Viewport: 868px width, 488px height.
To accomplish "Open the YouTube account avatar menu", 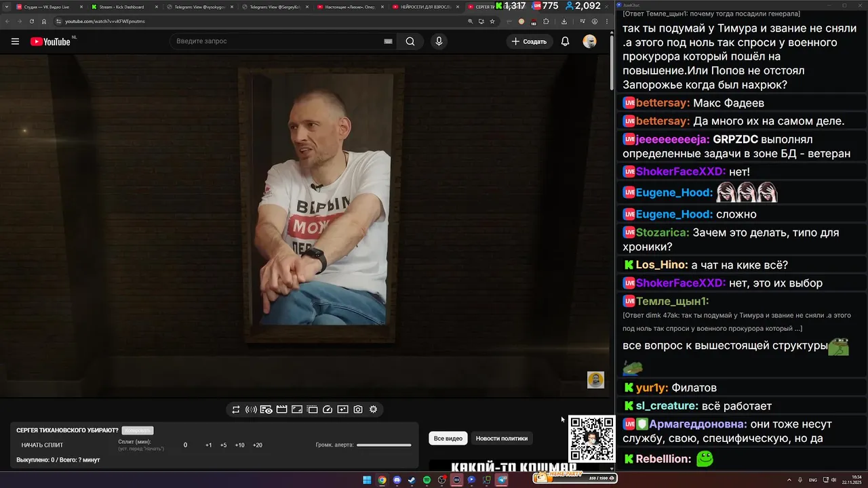I will [x=590, y=41].
